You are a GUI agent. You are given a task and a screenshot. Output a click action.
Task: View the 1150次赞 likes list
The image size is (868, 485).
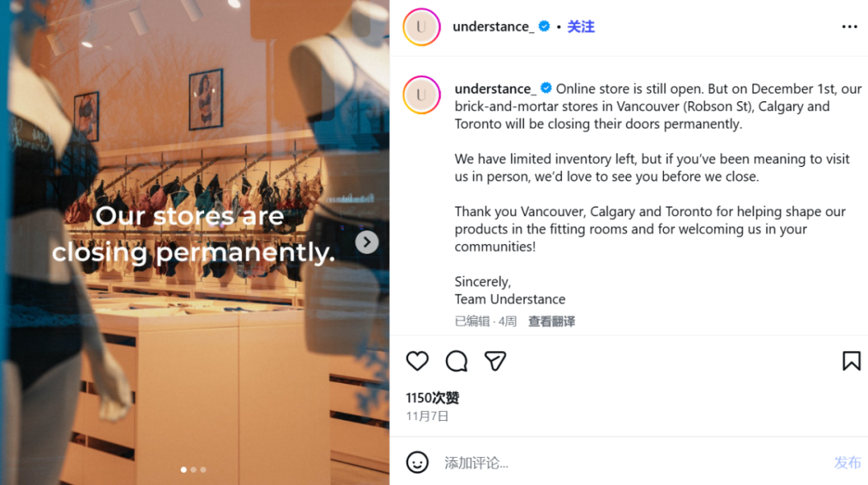click(432, 397)
